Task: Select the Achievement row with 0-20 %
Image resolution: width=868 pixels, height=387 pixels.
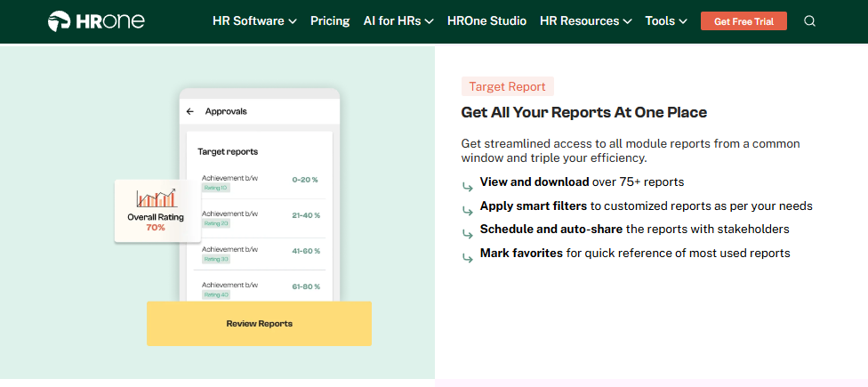Action: (259, 182)
